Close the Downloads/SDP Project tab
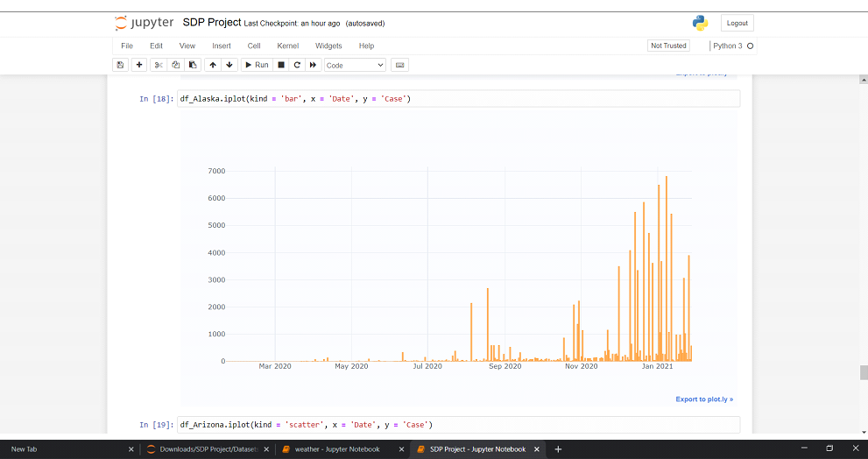 (267, 449)
